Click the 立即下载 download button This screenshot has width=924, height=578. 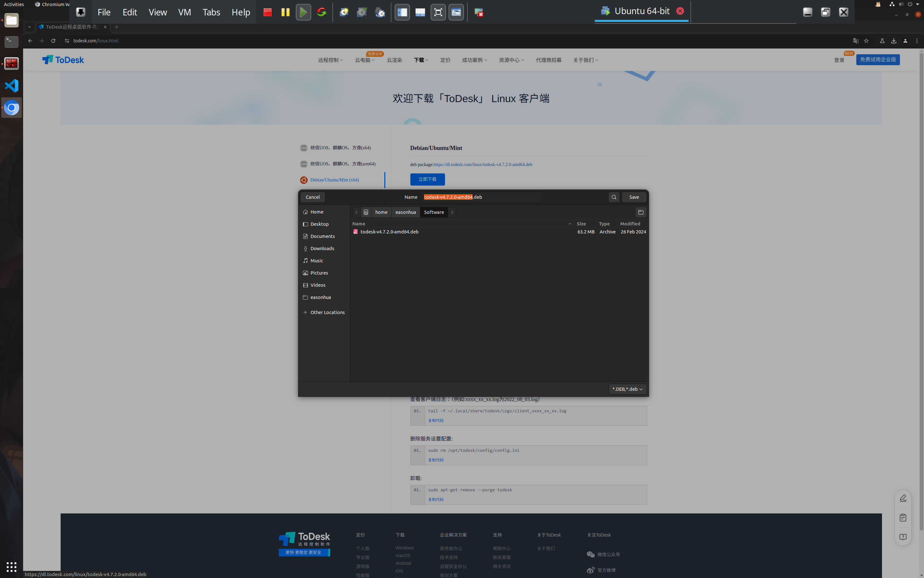[427, 179]
